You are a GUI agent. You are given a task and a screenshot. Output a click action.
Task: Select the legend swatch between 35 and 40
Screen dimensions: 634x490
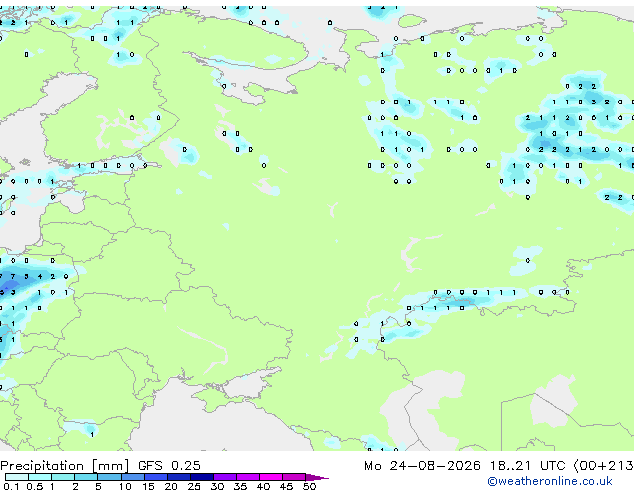(x=248, y=477)
